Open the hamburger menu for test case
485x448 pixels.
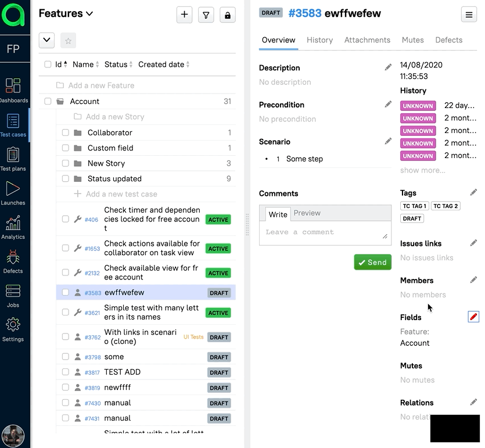(x=469, y=15)
